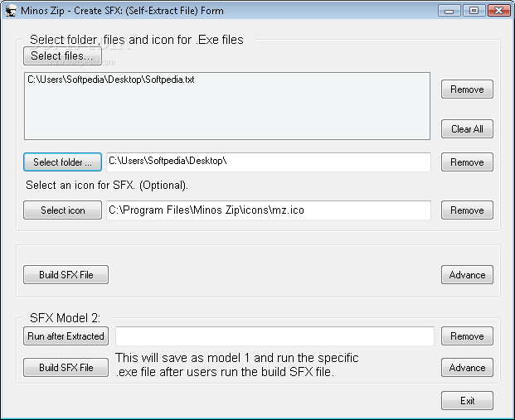Minimize the Minos Zip window
Screen dimensions: 515x420
pos(449,11)
